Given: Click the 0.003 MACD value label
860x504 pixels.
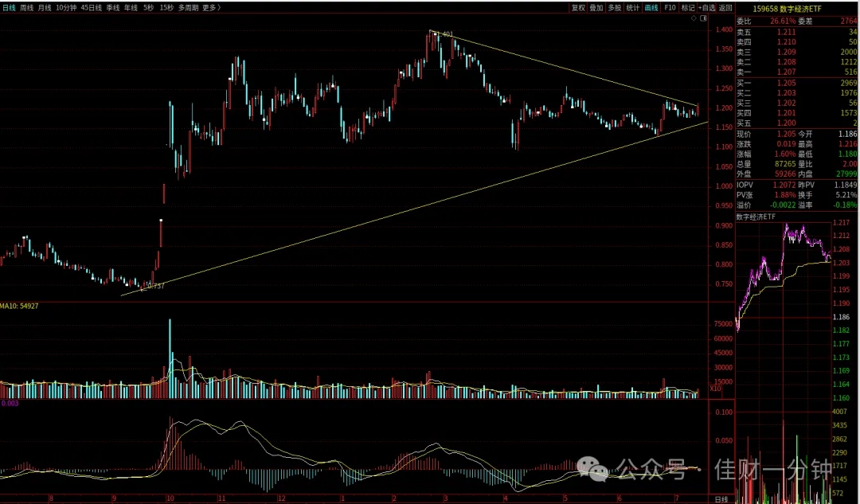Looking at the screenshot, I should coord(10,403).
